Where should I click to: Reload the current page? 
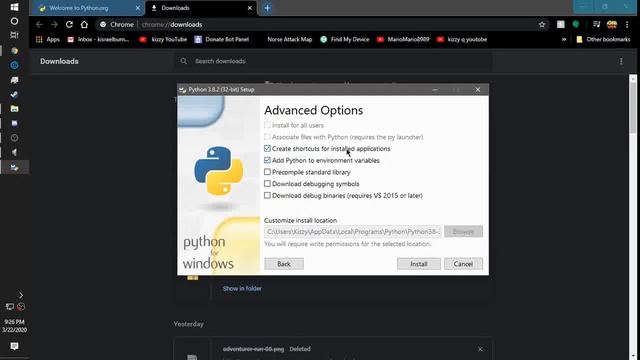click(x=69, y=24)
